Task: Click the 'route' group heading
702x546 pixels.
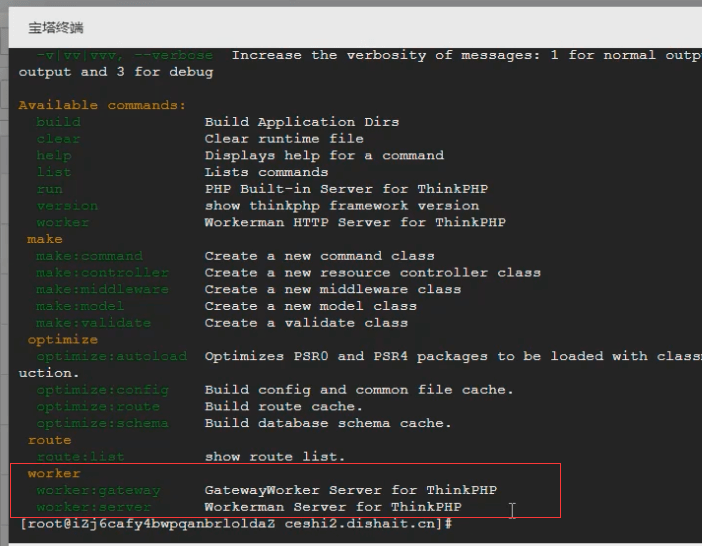Action: click(49, 440)
